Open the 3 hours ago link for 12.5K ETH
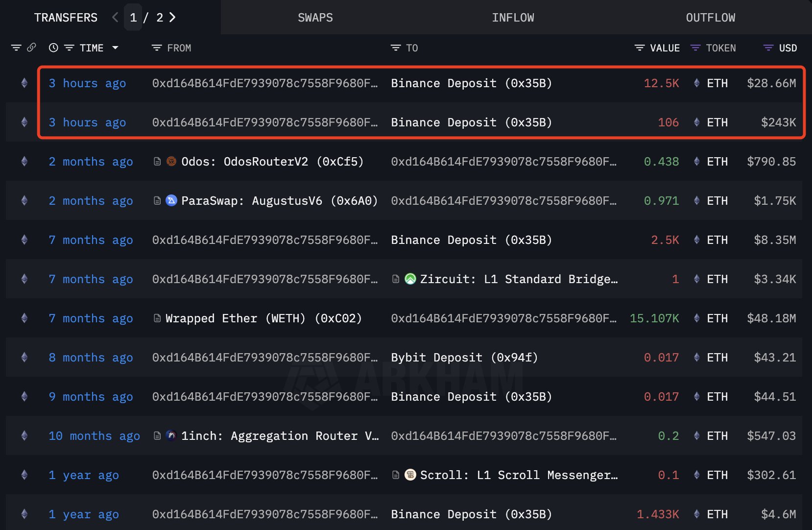Image resolution: width=812 pixels, height=530 pixels. 87,83
